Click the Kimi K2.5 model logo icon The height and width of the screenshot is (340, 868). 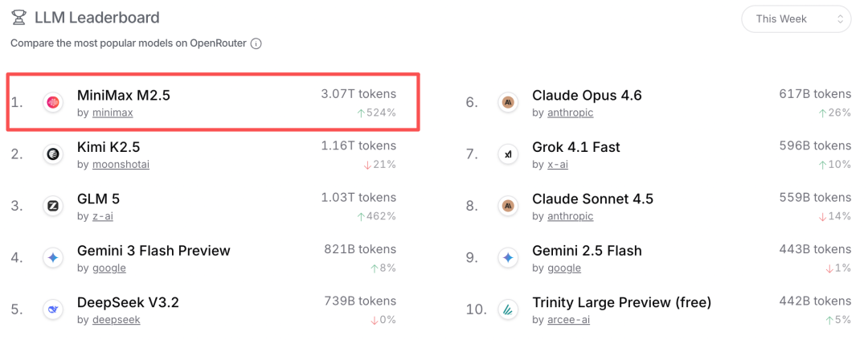click(x=53, y=154)
